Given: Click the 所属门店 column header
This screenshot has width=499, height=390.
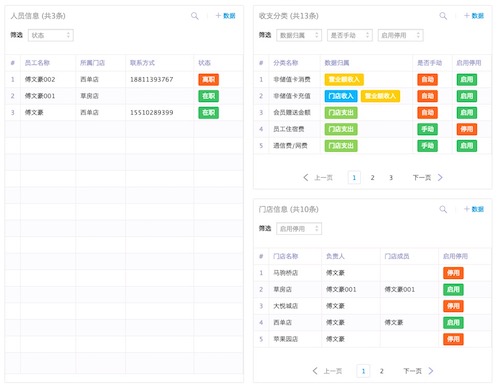Looking at the screenshot, I should pos(92,63).
